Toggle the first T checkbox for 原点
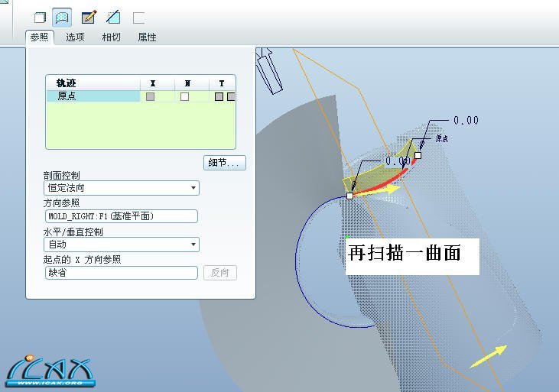 click(219, 96)
